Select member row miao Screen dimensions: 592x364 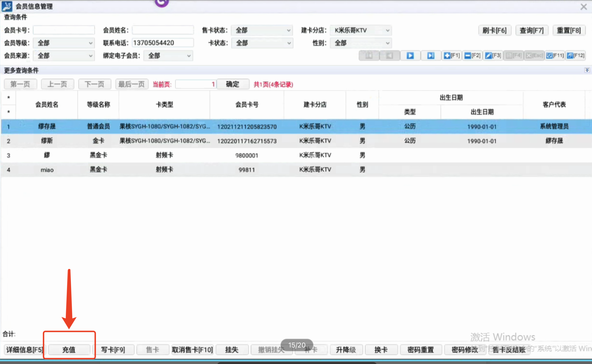tap(296, 169)
